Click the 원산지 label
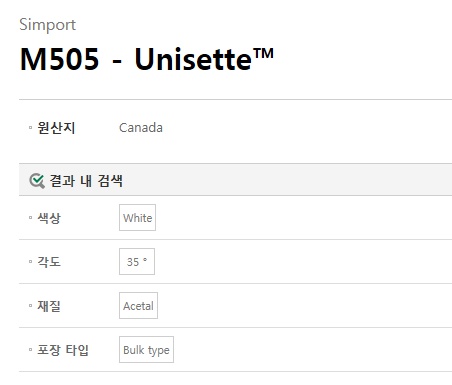This screenshot has width=452, height=385. [x=56, y=128]
